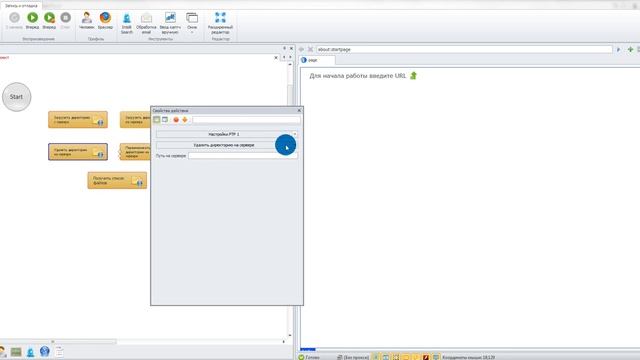The width and height of the screenshot is (640, 360).
Task: Pin the left panel with the pin icon
Action: click(284, 49)
